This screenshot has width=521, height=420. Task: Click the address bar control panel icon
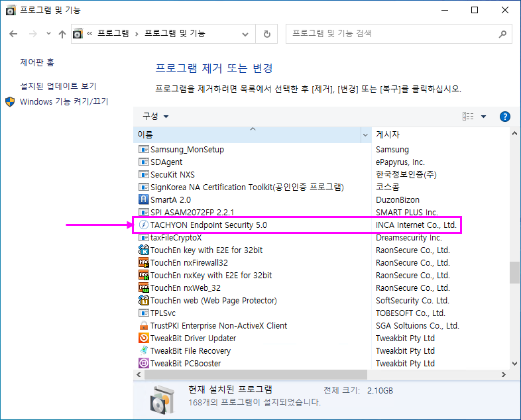click(78, 34)
